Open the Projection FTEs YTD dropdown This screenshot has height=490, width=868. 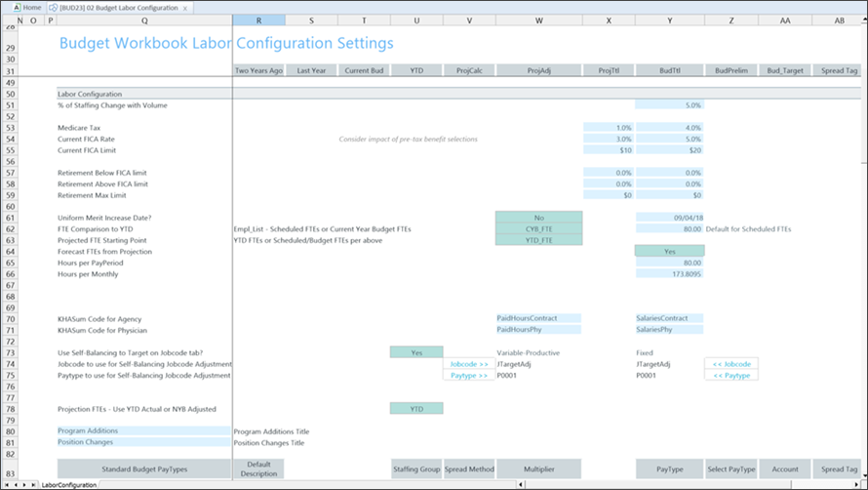pos(416,409)
